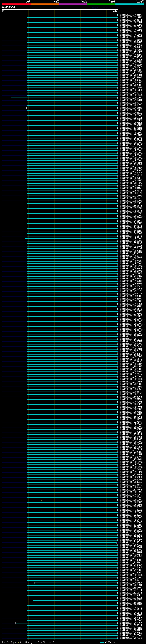Click the white query sequence ruler bar
The image size is (146, 644).
pos(60,9)
